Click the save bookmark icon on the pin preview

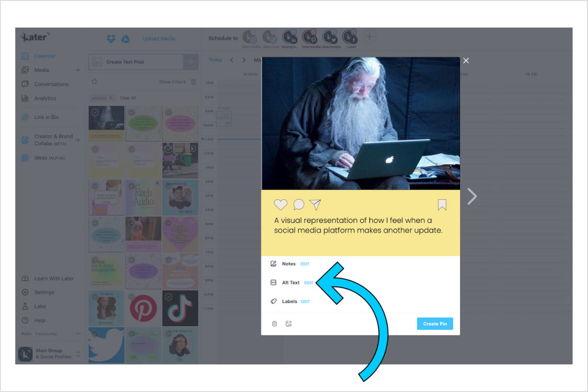click(442, 205)
